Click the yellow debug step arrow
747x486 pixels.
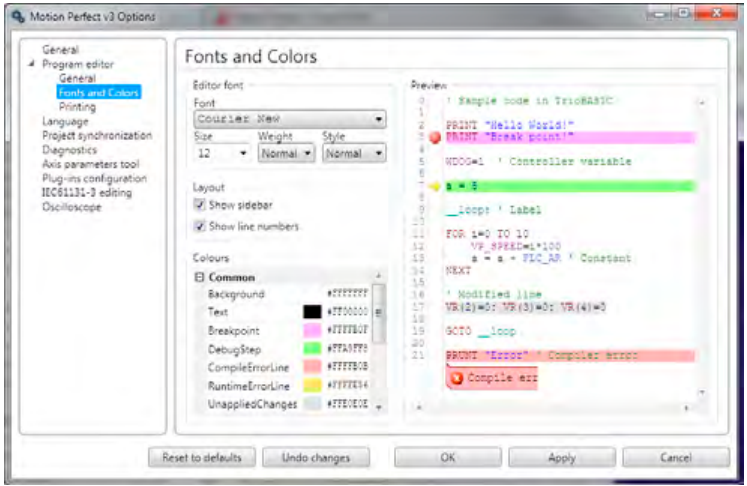(x=434, y=186)
